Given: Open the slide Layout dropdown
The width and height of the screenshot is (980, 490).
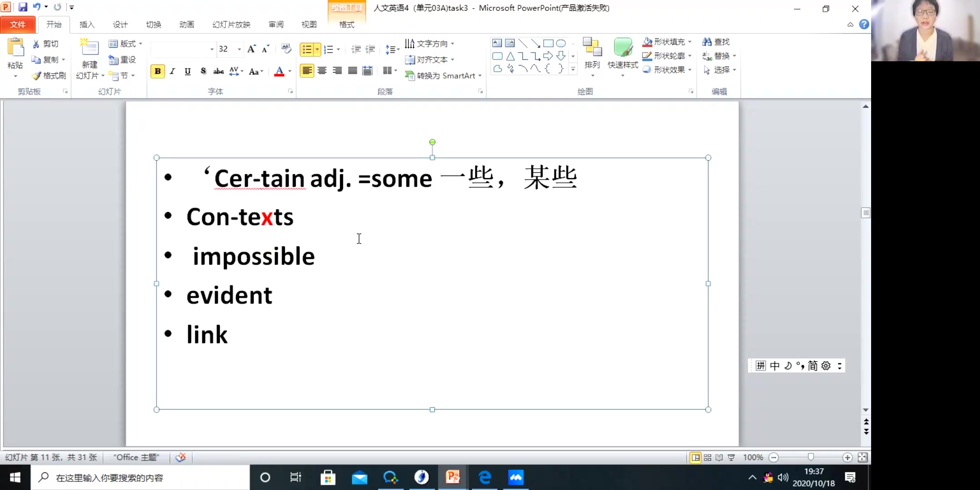Looking at the screenshot, I should tap(125, 44).
